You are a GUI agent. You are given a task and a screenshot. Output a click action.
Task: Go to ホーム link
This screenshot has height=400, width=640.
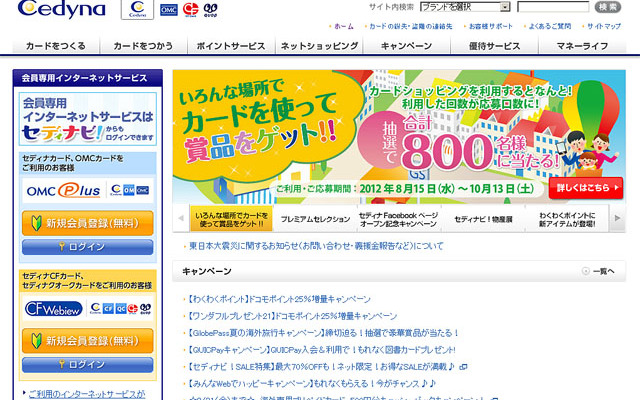click(344, 27)
